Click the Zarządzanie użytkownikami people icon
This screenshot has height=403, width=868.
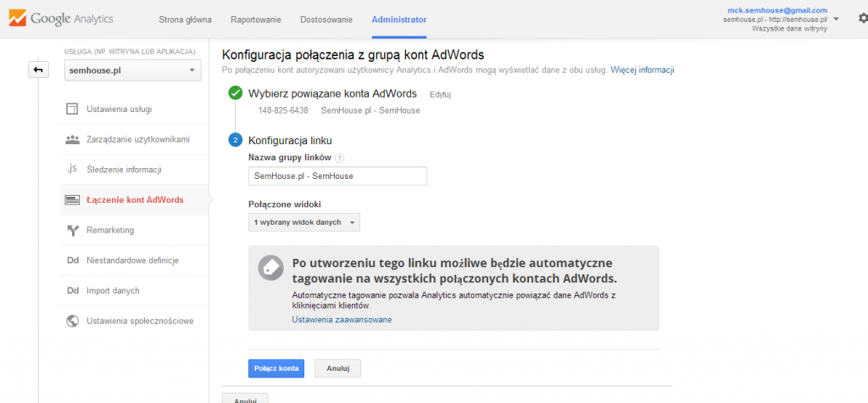pos(72,139)
